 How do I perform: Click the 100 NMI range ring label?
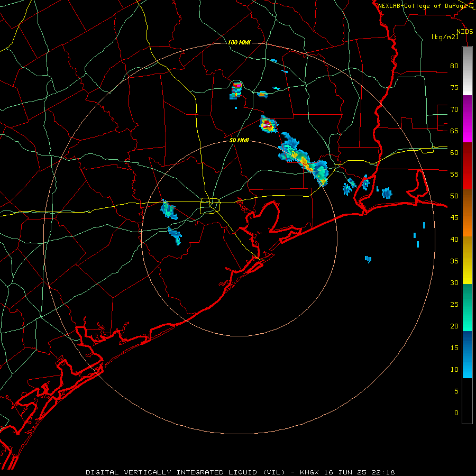pyautogui.click(x=239, y=42)
